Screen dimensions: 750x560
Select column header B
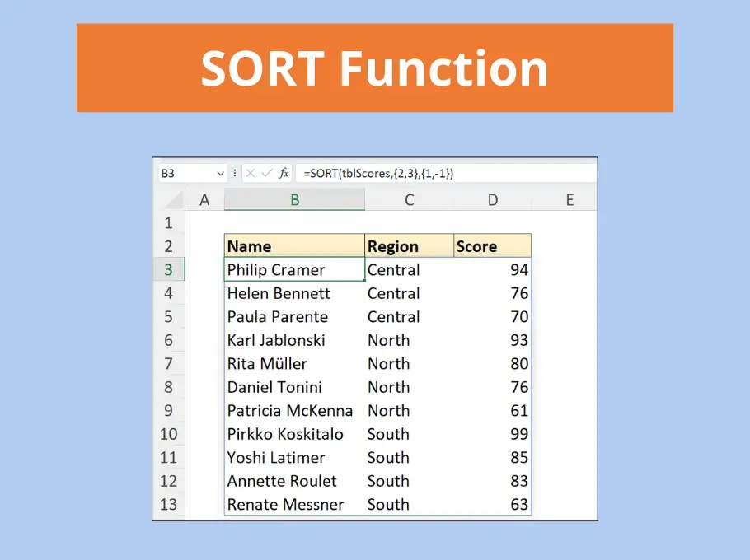[x=293, y=198]
